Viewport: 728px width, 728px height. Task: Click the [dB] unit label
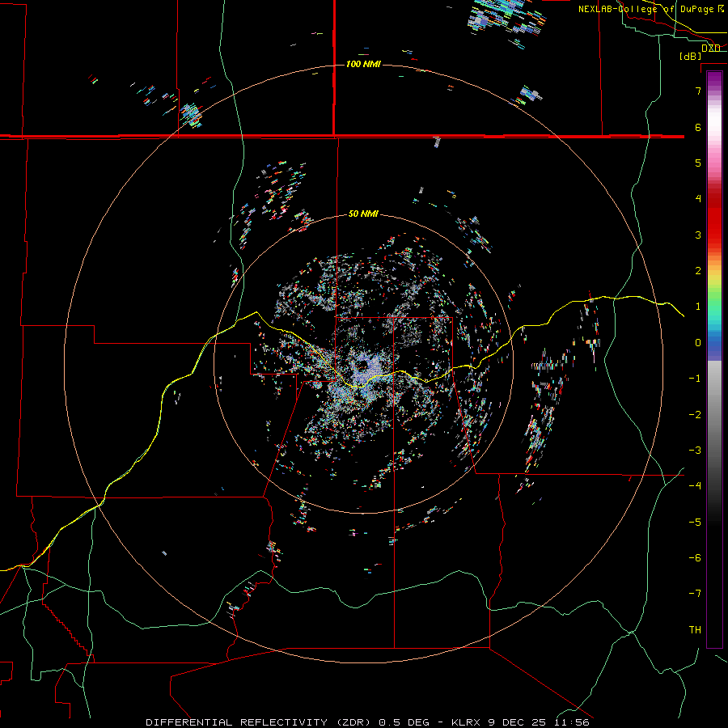pyautogui.click(x=690, y=56)
